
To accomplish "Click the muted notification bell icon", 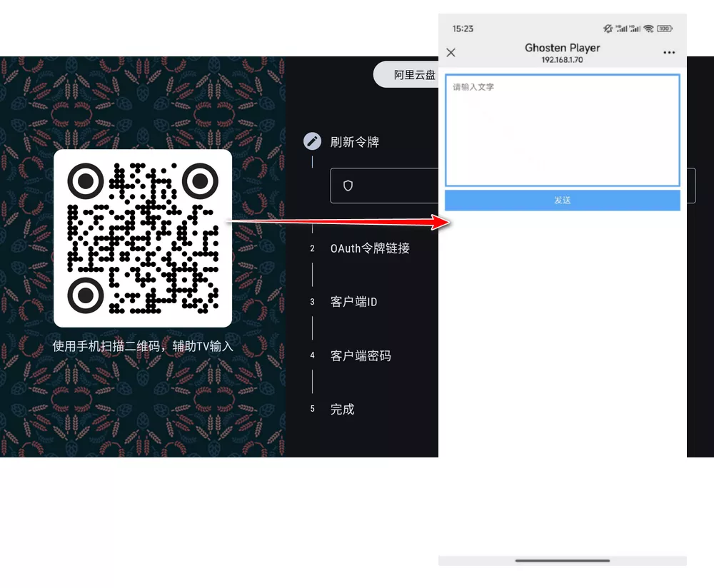I will [x=608, y=29].
